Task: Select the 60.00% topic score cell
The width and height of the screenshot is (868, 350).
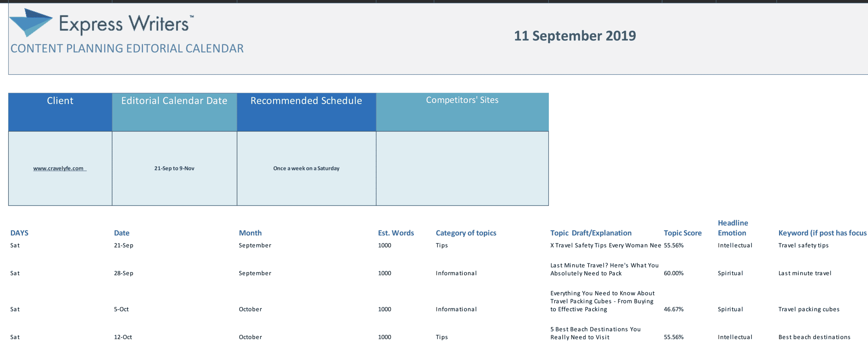Action: point(674,273)
